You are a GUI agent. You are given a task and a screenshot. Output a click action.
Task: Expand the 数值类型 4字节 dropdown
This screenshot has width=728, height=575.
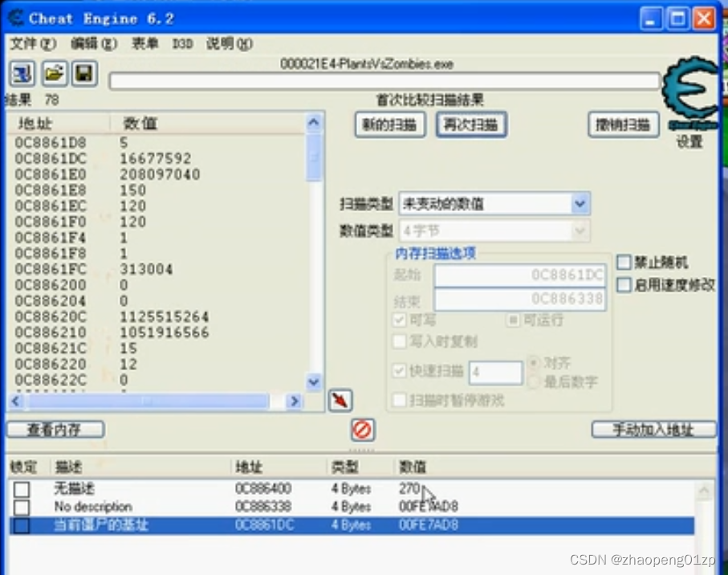580,230
